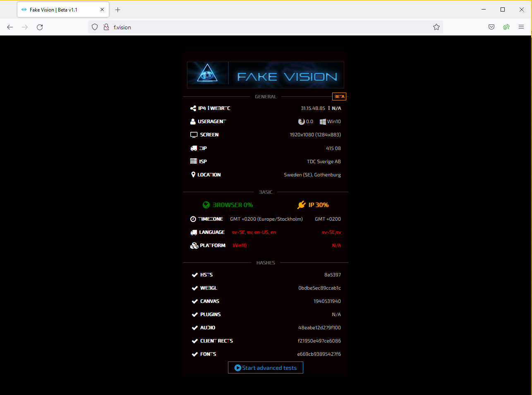Image resolution: width=532 pixels, height=395 pixels.
Task: Click timezone GMT +0200 (Europe/Stockholm)
Action: pos(266,219)
